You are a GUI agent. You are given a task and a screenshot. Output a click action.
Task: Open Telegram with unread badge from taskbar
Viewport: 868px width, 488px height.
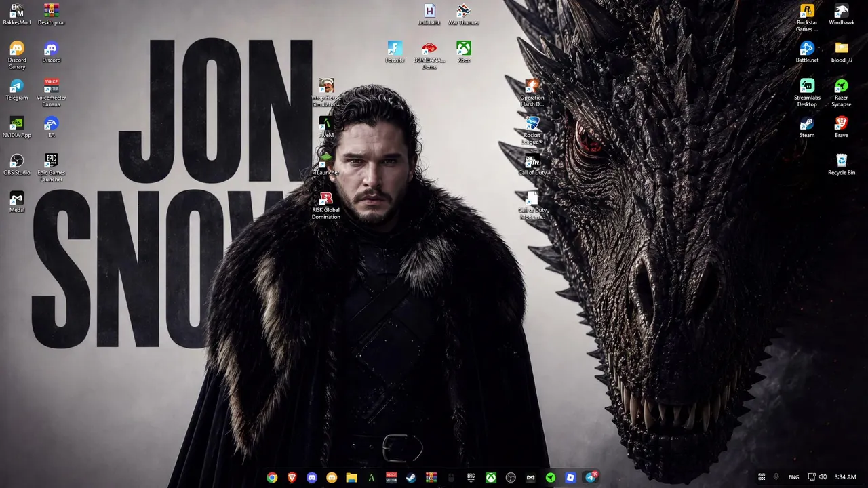pos(591,478)
